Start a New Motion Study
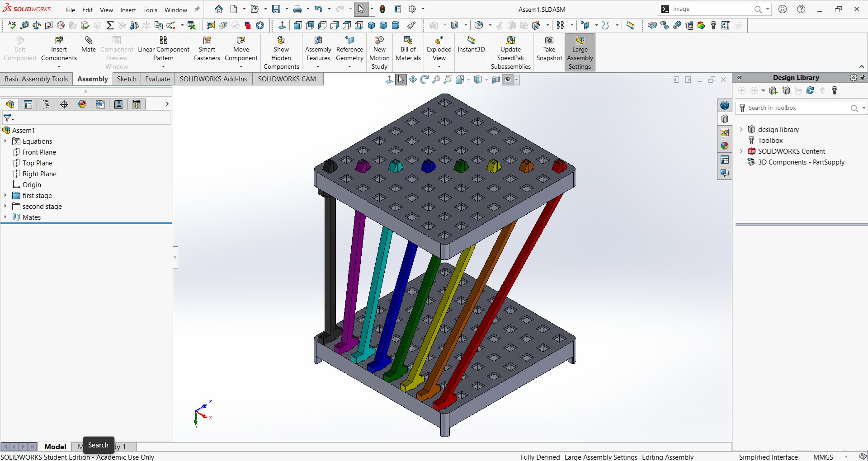The width and height of the screenshot is (868, 461). tap(379, 41)
